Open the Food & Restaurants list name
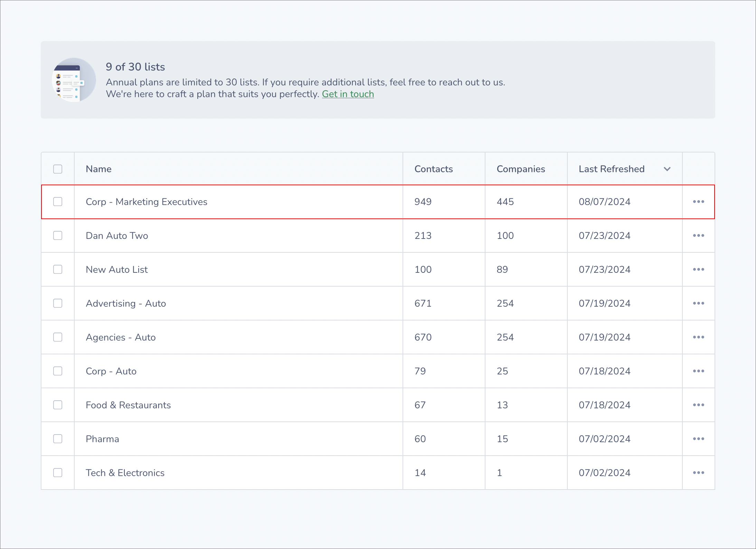The image size is (756, 549). pos(128,405)
